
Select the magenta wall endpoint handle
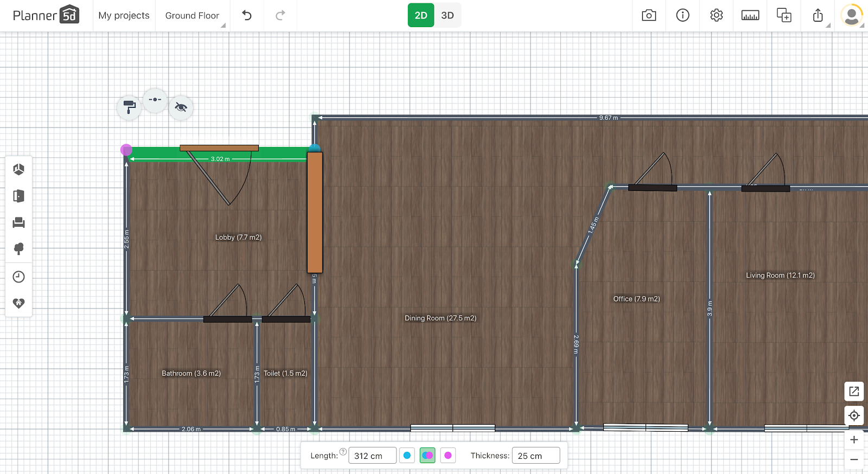click(x=126, y=150)
